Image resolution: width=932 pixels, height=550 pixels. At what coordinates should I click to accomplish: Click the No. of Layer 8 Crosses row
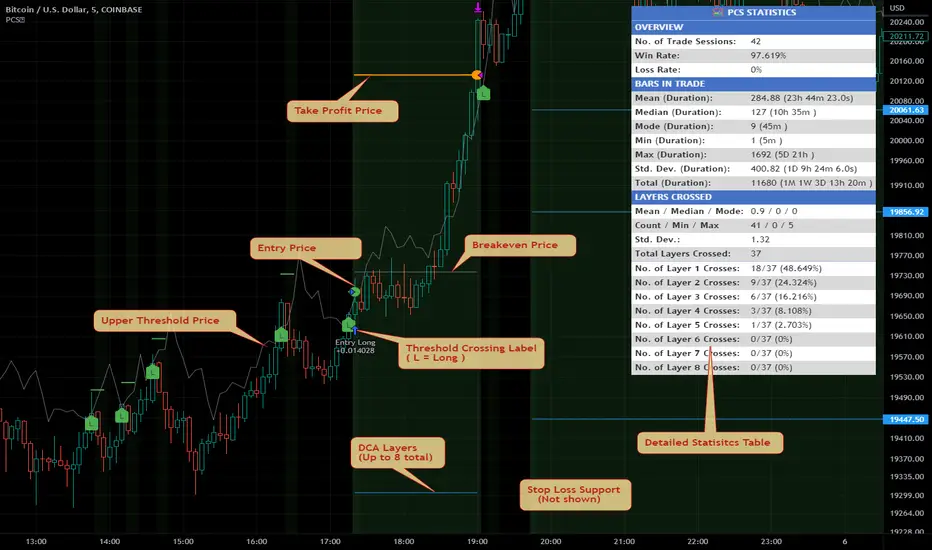(753, 367)
